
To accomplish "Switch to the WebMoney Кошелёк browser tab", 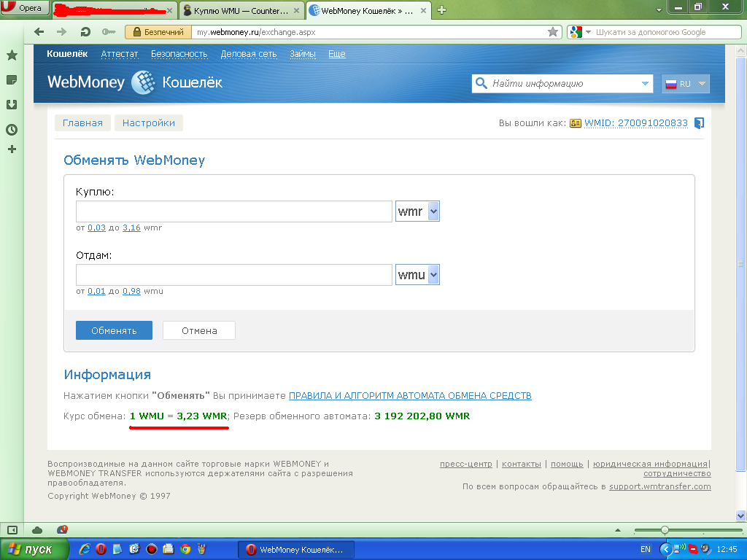I will (x=368, y=10).
